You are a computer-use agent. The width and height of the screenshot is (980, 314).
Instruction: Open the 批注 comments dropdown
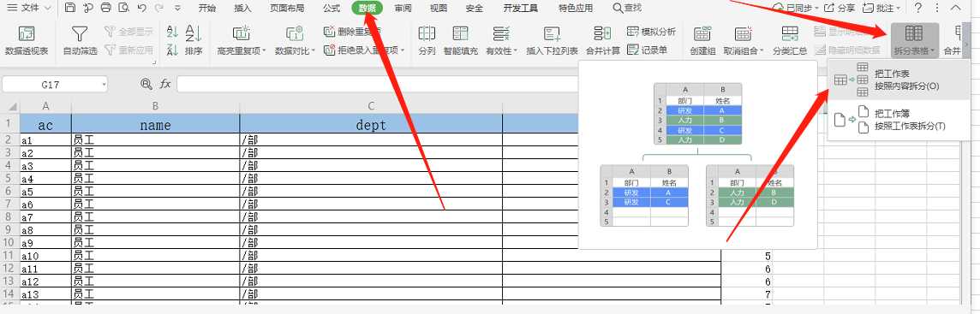coord(881,8)
